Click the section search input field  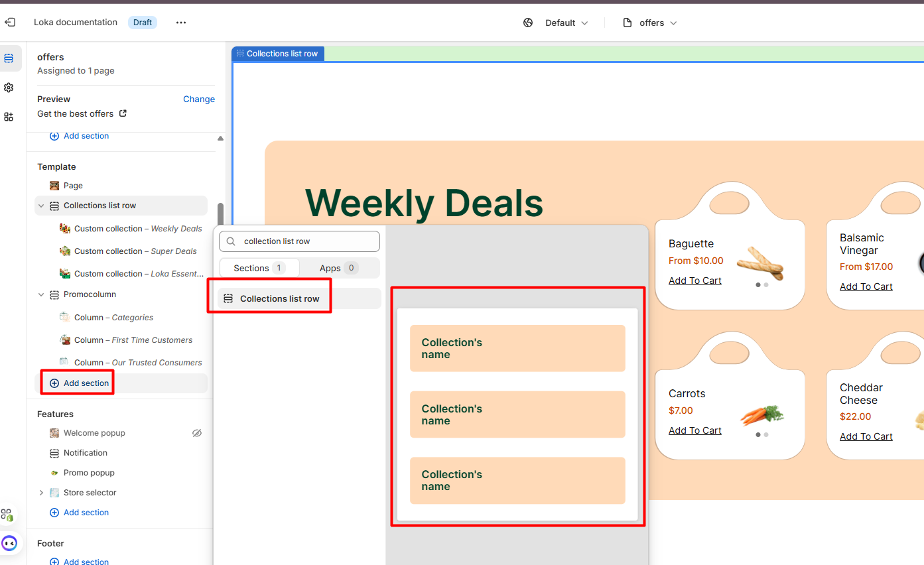[299, 241]
